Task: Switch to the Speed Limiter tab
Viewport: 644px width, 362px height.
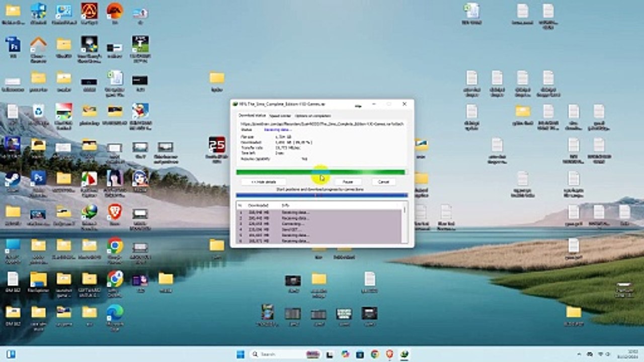Action: click(x=280, y=116)
